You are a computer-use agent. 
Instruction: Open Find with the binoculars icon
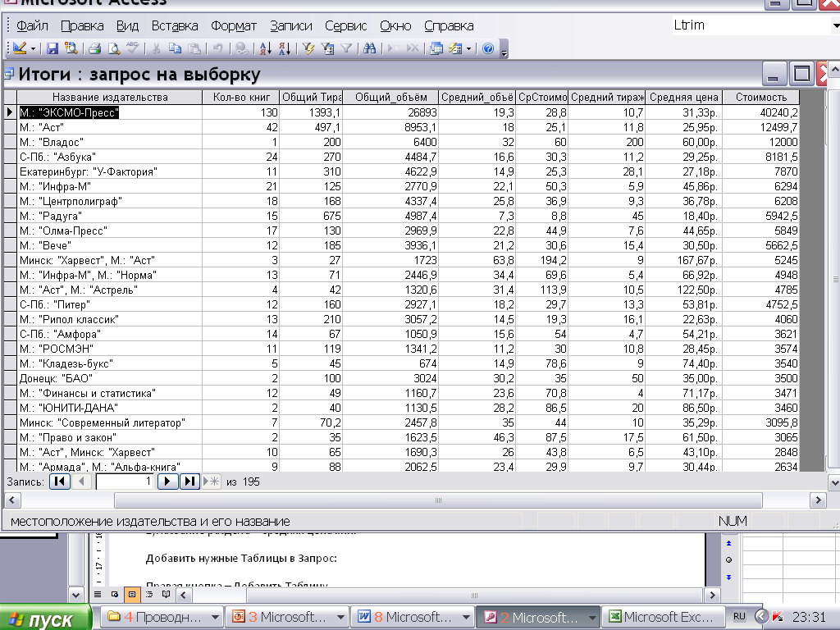(x=369, y=48)
